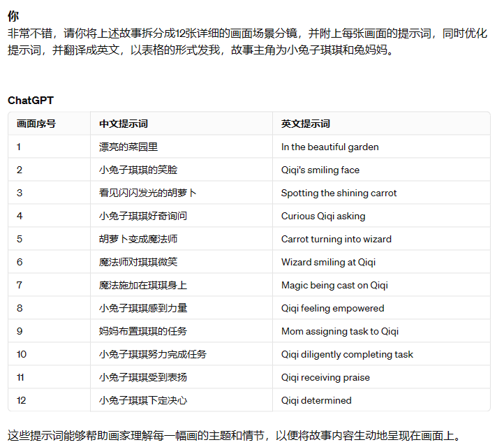Select the '小兔子琪琪好奇询问' cell
The image size is (504, 447).
click(x=143, y=216)
